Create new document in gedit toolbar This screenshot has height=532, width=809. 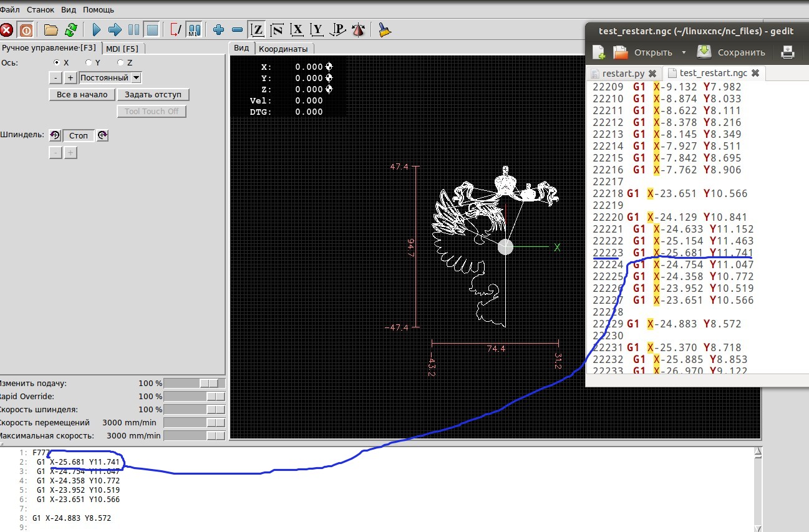[598, 52]
